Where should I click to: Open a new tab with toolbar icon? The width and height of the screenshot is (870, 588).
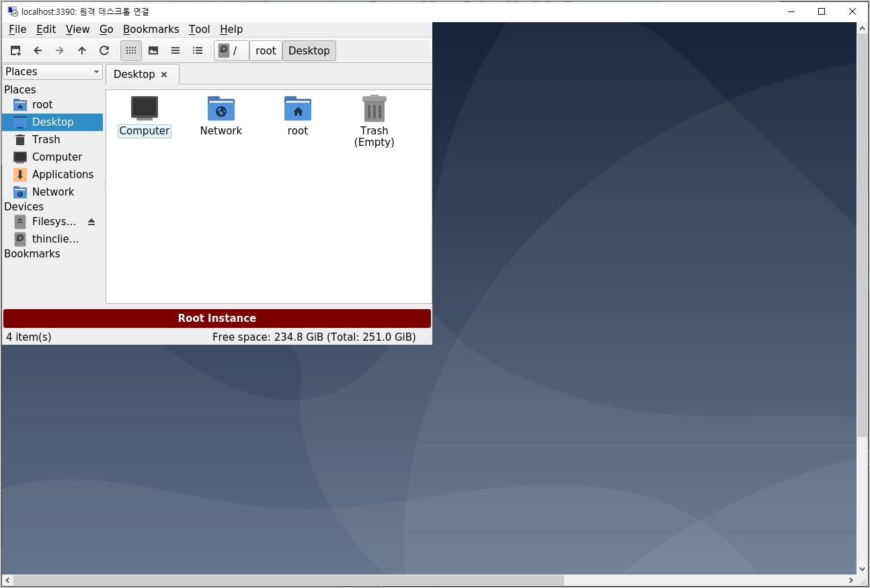tap(15, 50)
